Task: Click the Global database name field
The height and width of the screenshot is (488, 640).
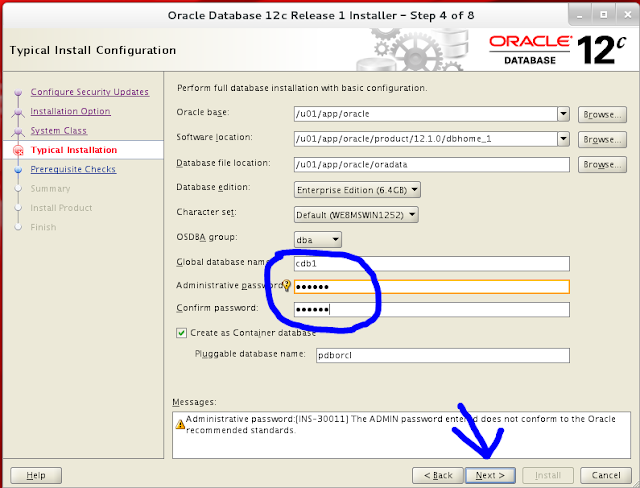Action: coord(432,264)
